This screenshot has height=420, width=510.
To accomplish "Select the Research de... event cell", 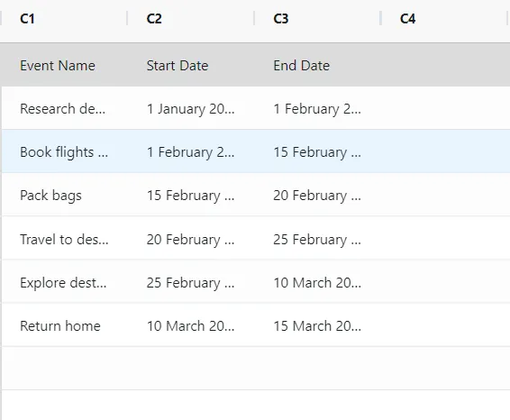I will pyautogui.click(x=64, y=108).
